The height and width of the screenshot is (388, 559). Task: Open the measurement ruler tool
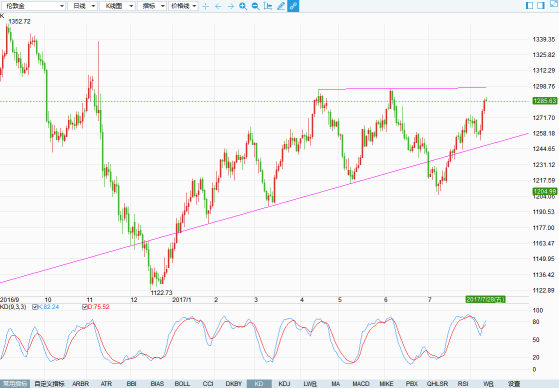268,6
